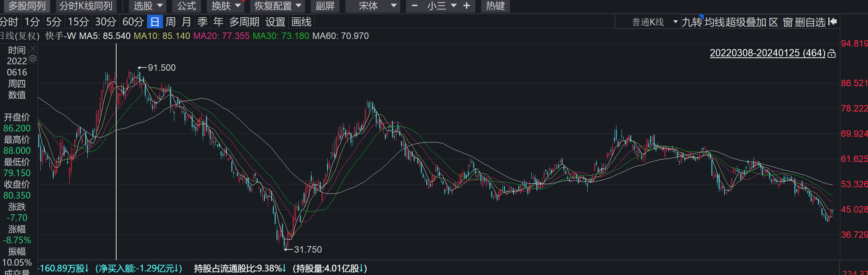Click the 53.326 price axis label

coord(854,184)
